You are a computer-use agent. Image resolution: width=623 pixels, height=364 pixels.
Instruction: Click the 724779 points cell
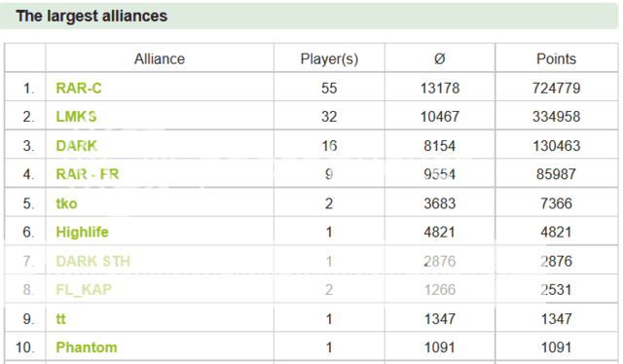[x=557, y=88]
